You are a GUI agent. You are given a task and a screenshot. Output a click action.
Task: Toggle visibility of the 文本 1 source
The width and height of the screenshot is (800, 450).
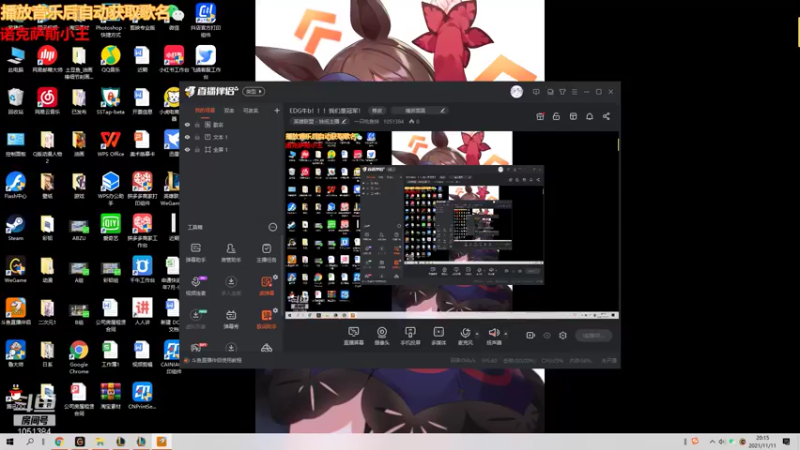[x=187, y=137]
